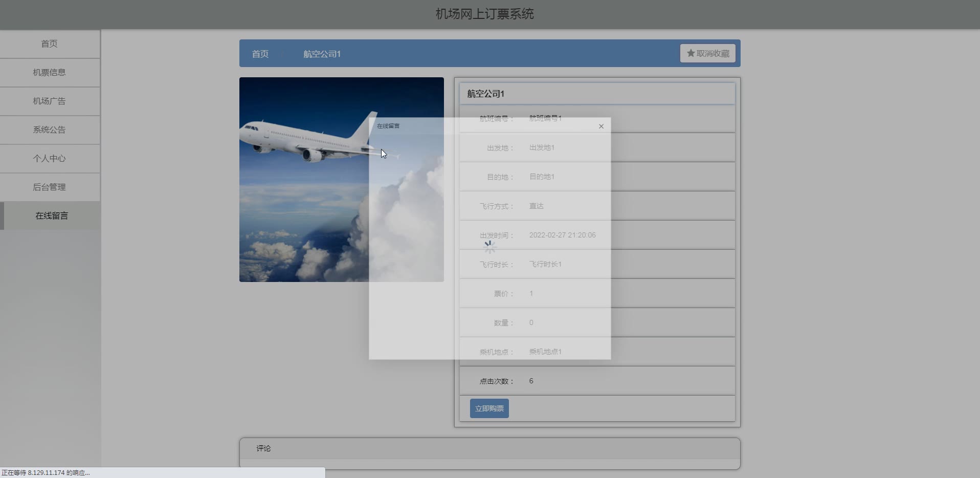980x478 pixels.
Task: Click the 机场网上订票系统 page title
Action: click(x=484, y=14)
